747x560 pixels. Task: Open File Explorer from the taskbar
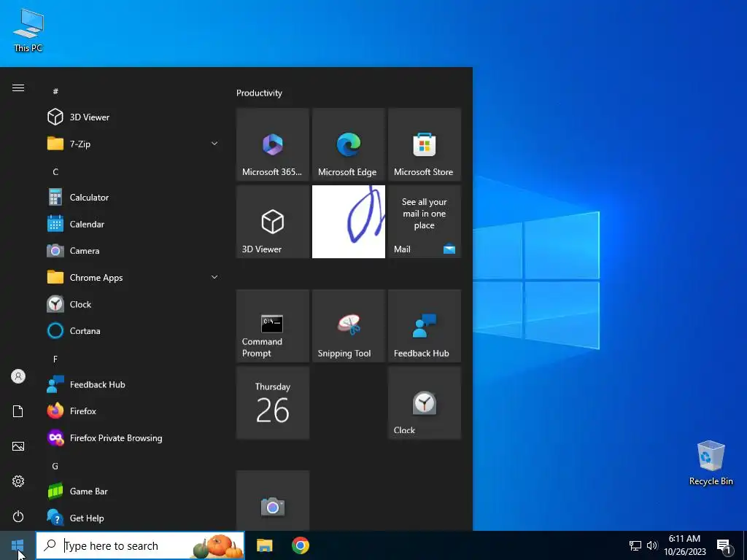pyautogui.click(x=264, y=545)
